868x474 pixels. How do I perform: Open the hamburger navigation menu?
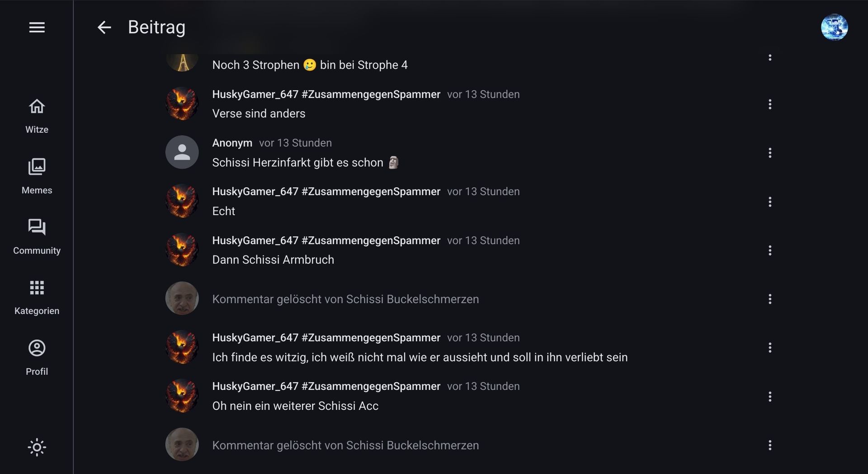[x=37, y=28]
